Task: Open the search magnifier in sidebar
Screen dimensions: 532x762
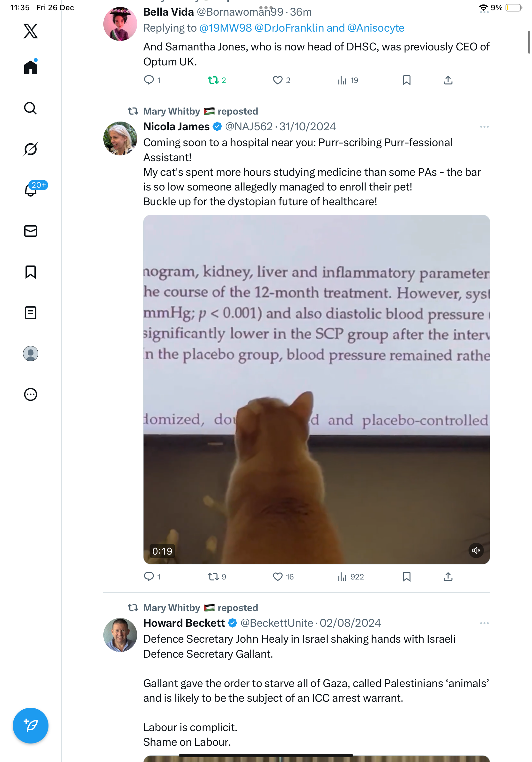Action: 31,108
